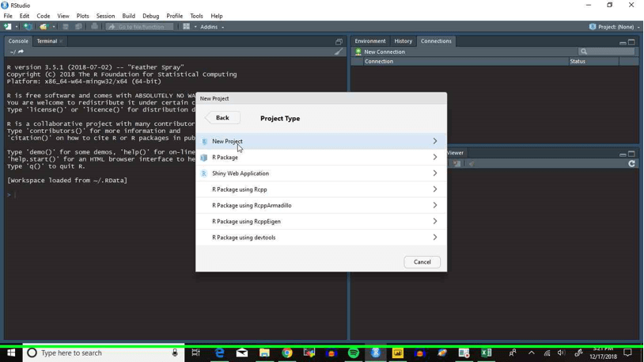Switch to the Environment tab
Screen dimensions: 644x362
370,41
